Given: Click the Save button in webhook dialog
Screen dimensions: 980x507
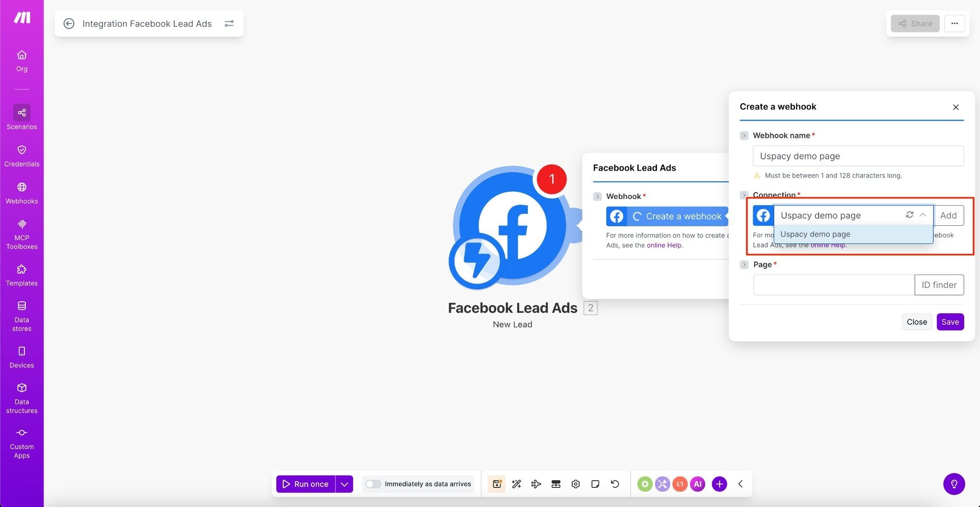Looking at the screenshot, I should [x=950, y=322].
